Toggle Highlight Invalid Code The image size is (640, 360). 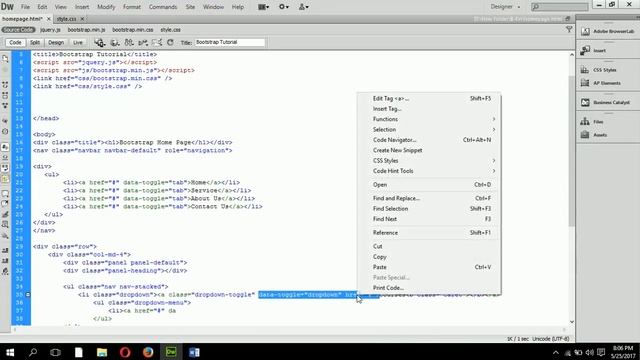click(5, 158)
